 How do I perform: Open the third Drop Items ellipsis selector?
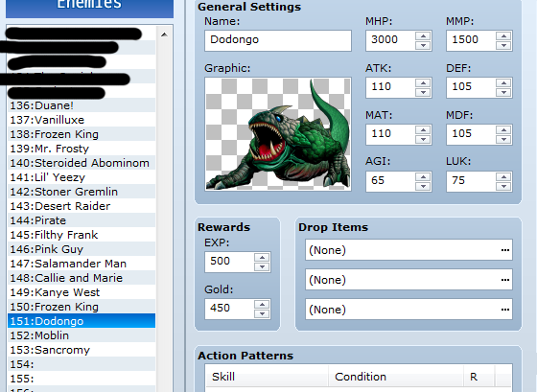pos(504,310)
